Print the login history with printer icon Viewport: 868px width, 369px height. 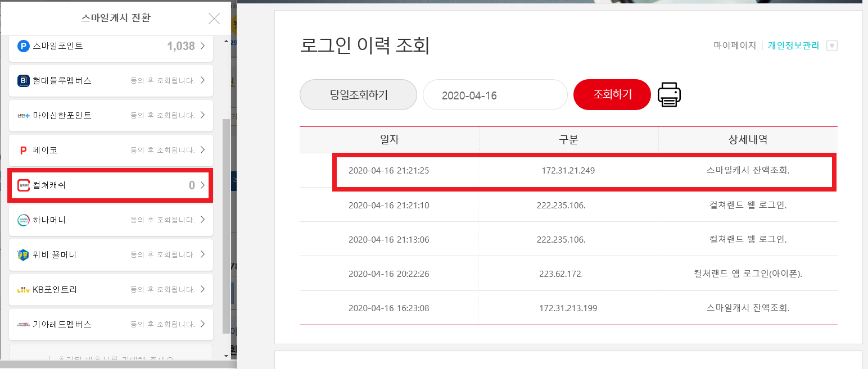669,95
